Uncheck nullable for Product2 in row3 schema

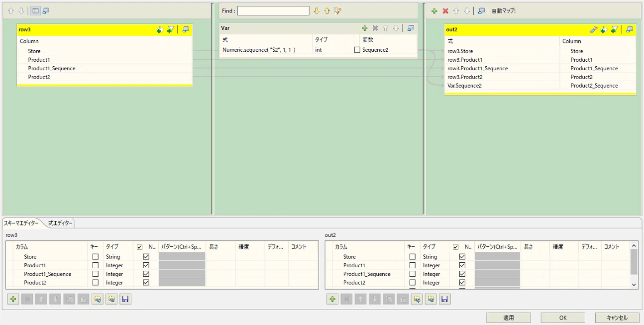point(146,282)
